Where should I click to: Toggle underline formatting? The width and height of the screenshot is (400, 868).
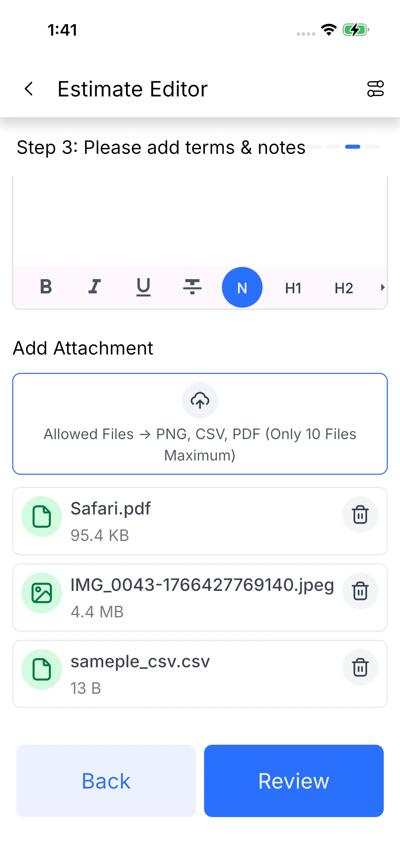[143, 287]
